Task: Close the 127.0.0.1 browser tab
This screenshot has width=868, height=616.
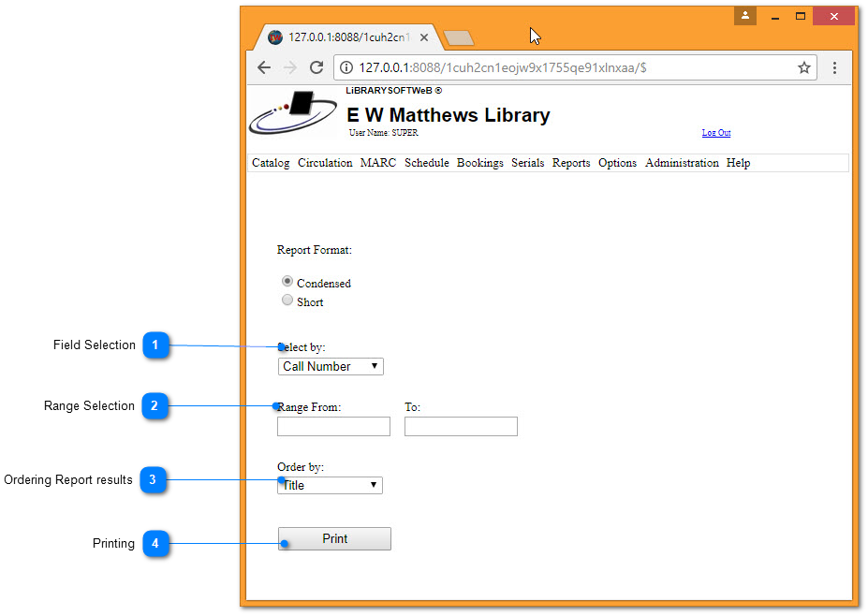Action: (x=424, y=37)
